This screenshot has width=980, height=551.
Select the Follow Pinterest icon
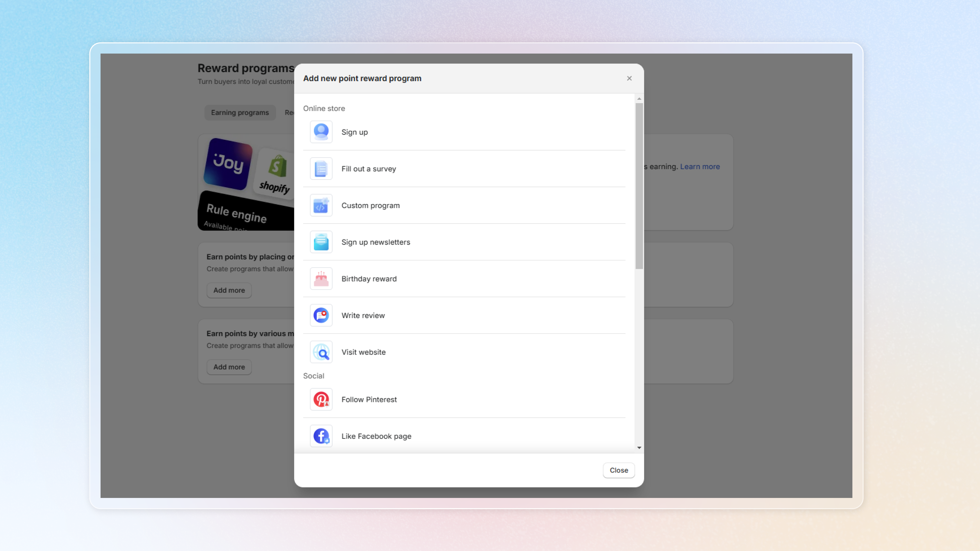click(321, 399)
